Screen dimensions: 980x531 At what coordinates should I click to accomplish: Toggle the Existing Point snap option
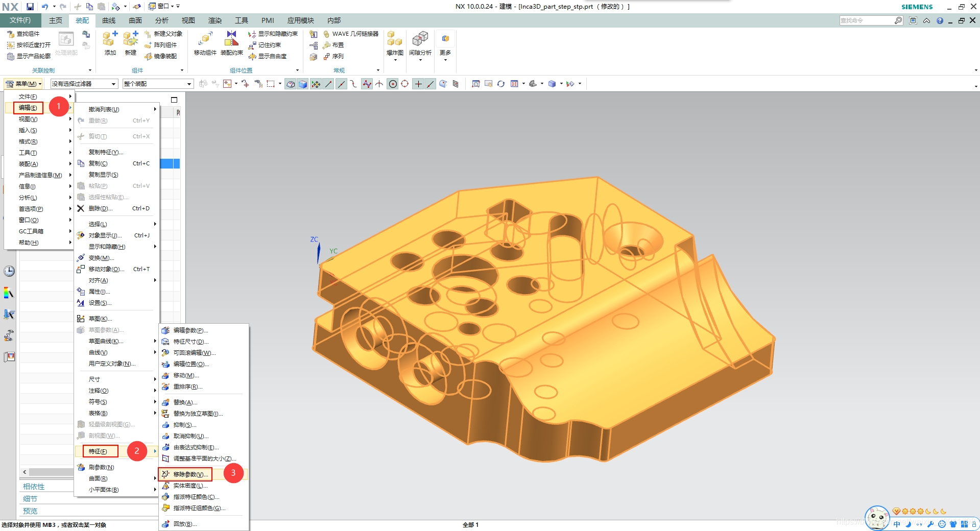(418, 84)
